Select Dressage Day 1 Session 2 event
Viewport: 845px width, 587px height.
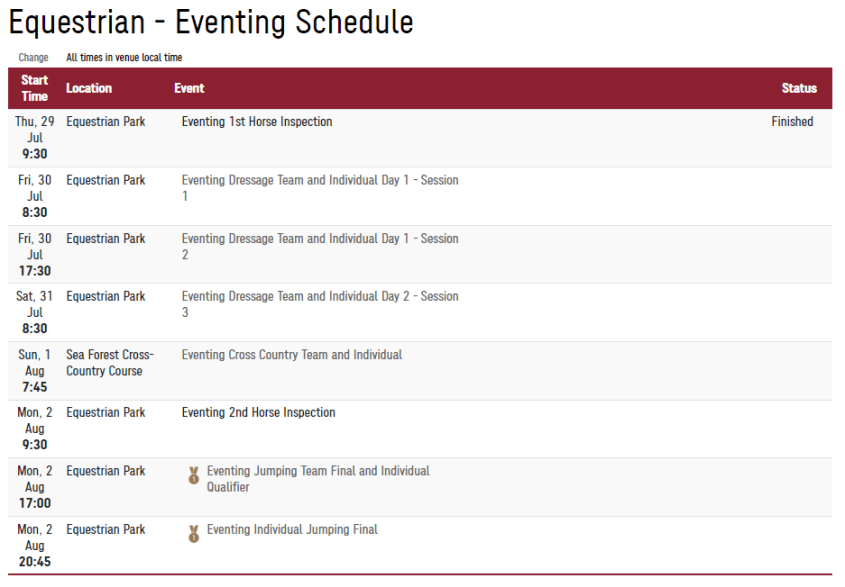coord(320,246)
